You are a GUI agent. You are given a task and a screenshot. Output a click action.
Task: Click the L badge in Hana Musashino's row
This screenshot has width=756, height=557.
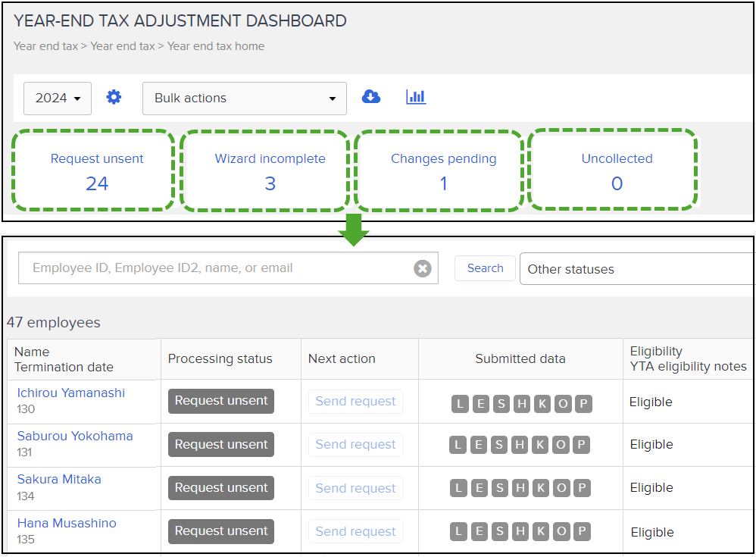click(458, 531)
